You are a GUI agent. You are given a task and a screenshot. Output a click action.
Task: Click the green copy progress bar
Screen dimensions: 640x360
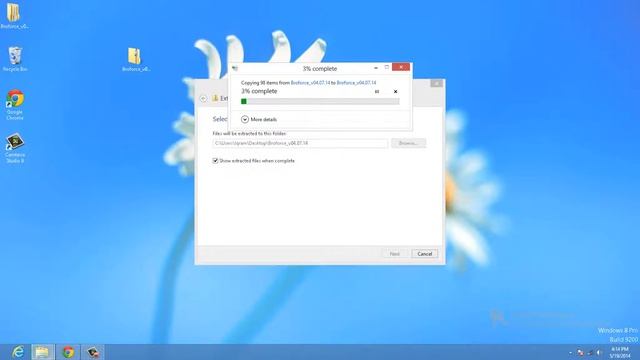click(320, 101)
